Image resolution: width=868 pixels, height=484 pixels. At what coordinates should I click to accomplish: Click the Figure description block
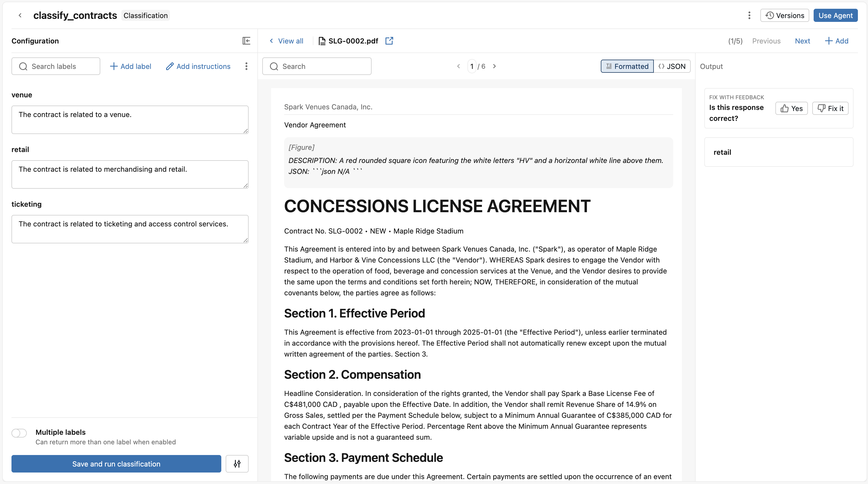(x=478, y=163)
